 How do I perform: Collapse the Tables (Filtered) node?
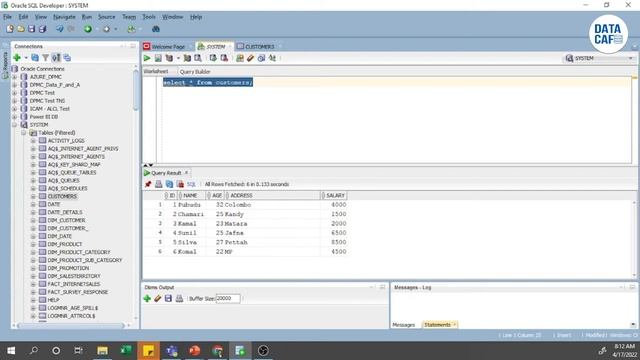pyautogui.click(x=24, y=133)
